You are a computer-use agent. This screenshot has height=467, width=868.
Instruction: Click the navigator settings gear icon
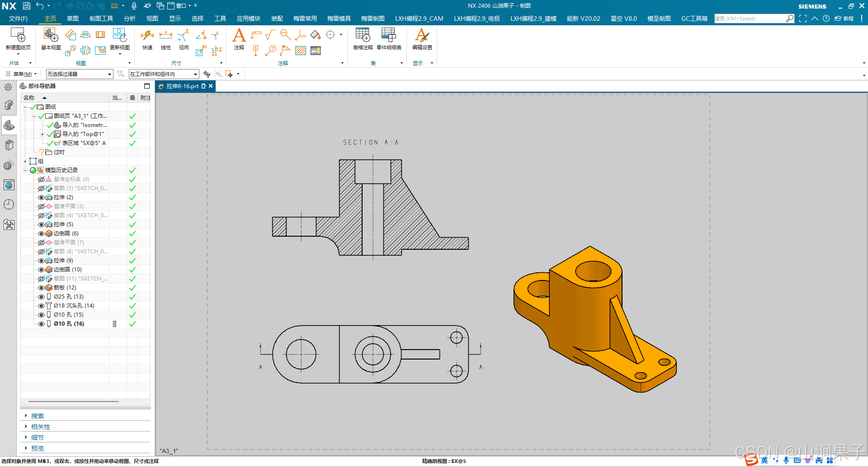(8, 87)
